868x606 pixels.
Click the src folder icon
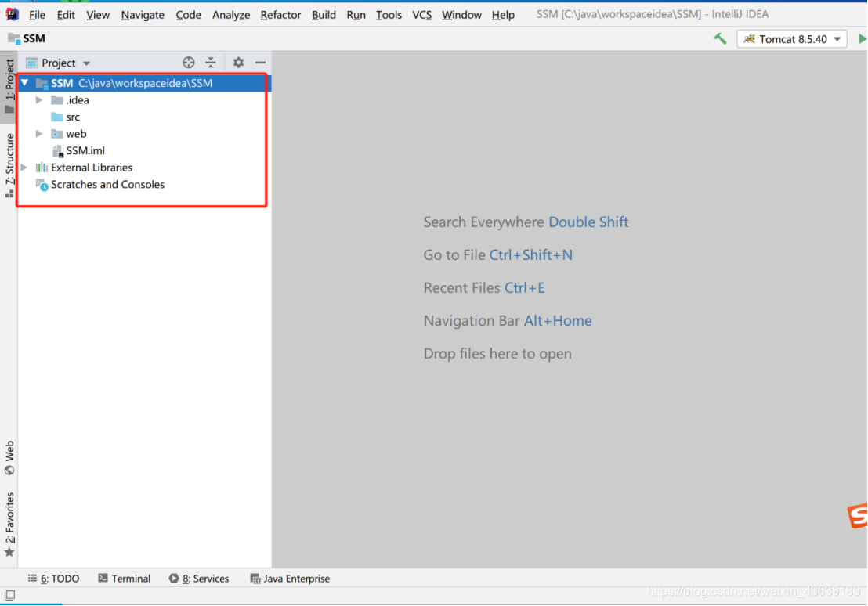(x=56, y=117)
